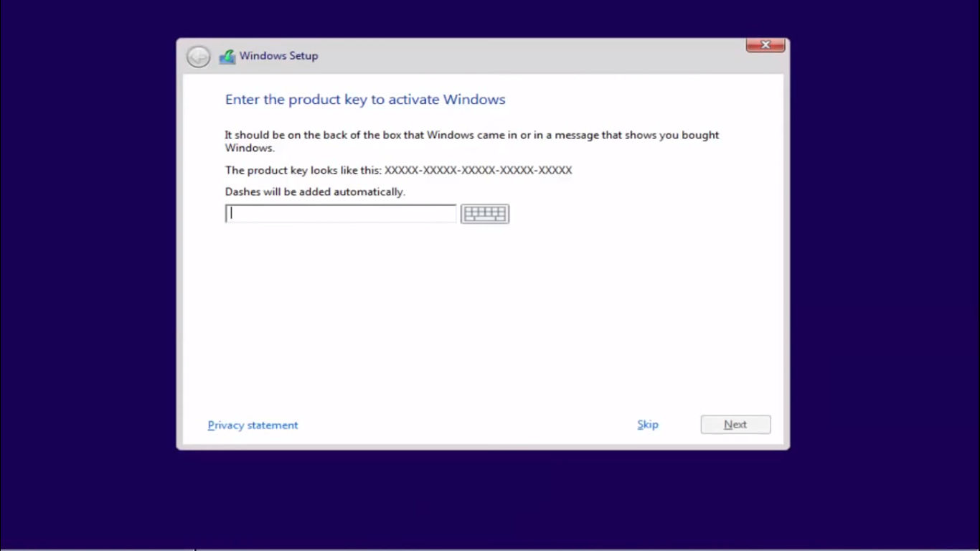The image size is (980, 551).
Task: Click the blank white area of the dialog
Action: 481,323
